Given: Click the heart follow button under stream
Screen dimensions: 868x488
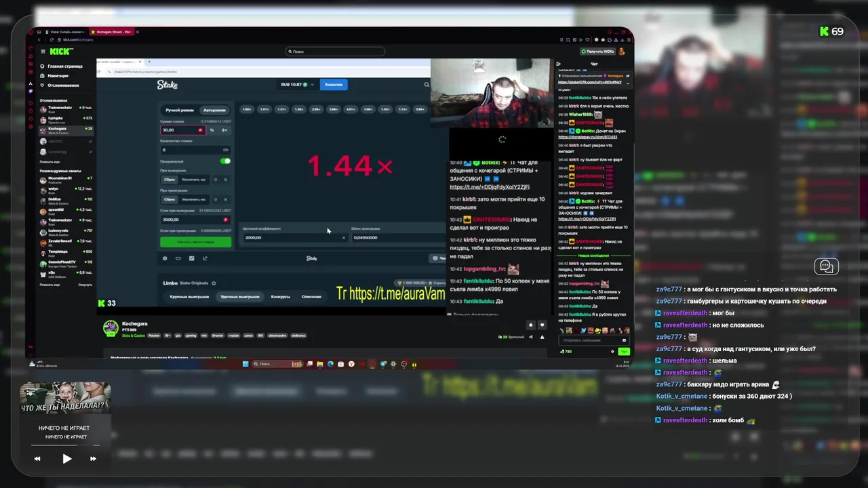Looking at the screenshot, I should [542, 325].
